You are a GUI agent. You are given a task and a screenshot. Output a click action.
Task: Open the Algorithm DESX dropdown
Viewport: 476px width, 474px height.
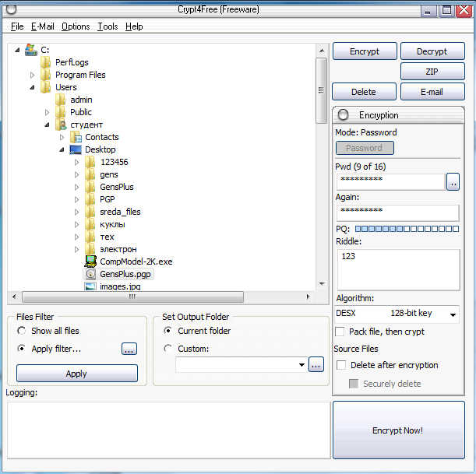(x=453, y=314)
